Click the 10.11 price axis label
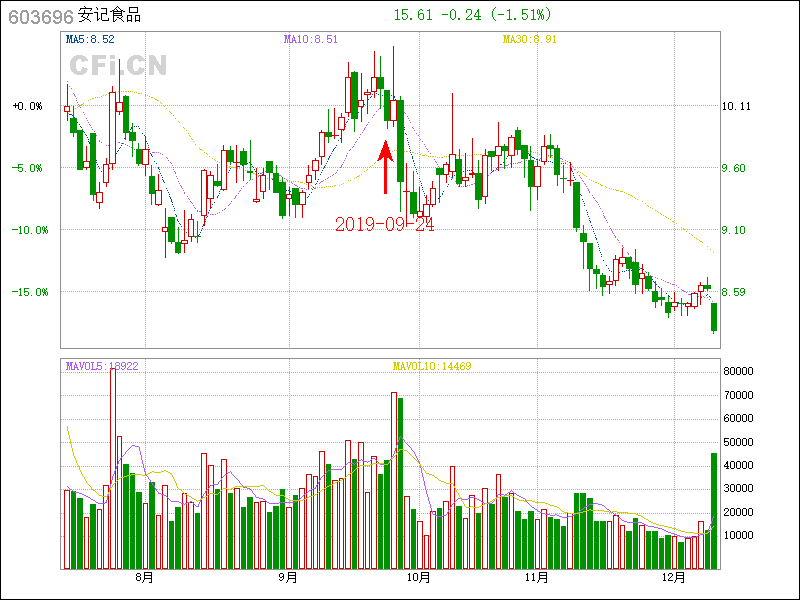800x600 pixels. point(736,106)
